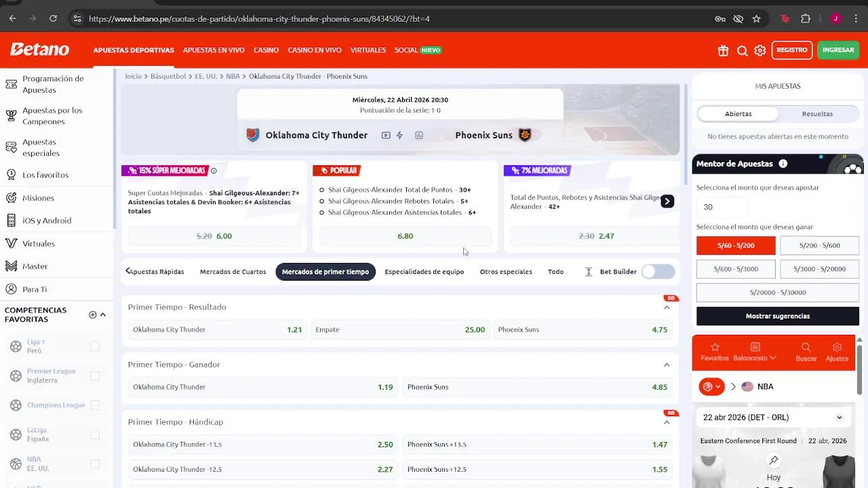Click the Apuestas especiales sidebar icon
Viewport: 868px width, 488px height.
pyautogui.click(x=11, y=147)
